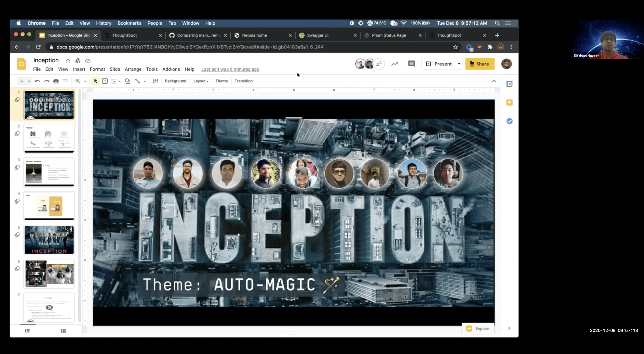The image size is (644, 354).
Task: Open the activity dashboard trend icon
Action: tap(394, 64)
